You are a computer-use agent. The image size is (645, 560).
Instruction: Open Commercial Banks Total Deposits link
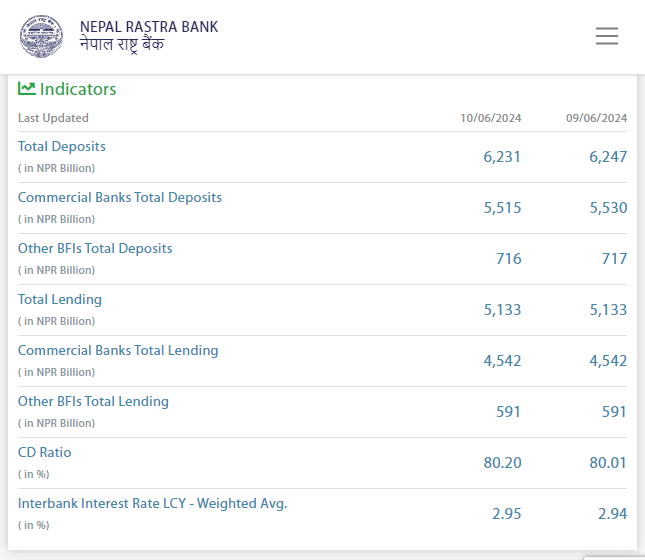[x=120, y=198]
